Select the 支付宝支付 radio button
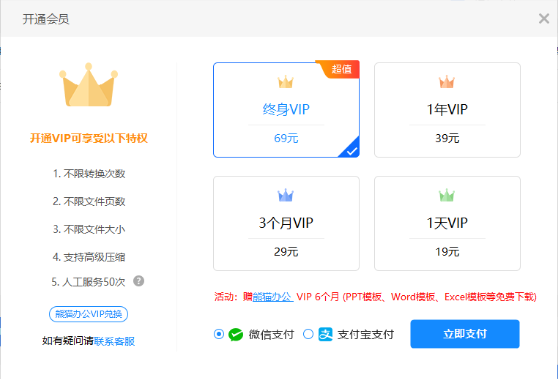Screen dimensions: 558x379 [308, 334]
